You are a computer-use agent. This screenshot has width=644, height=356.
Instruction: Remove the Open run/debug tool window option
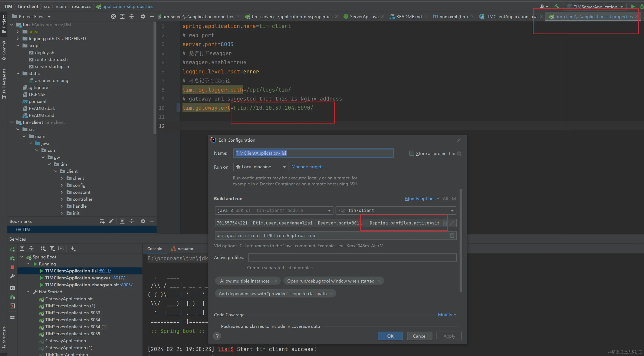click(x=379, y=281)
